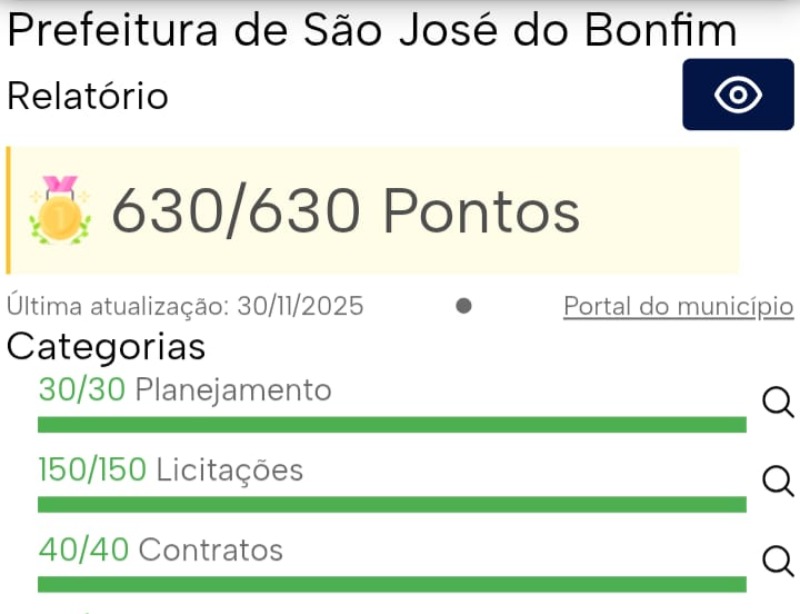Click the 150/150 score value
This screenshot has height=614, width=800.
[92, 470]
